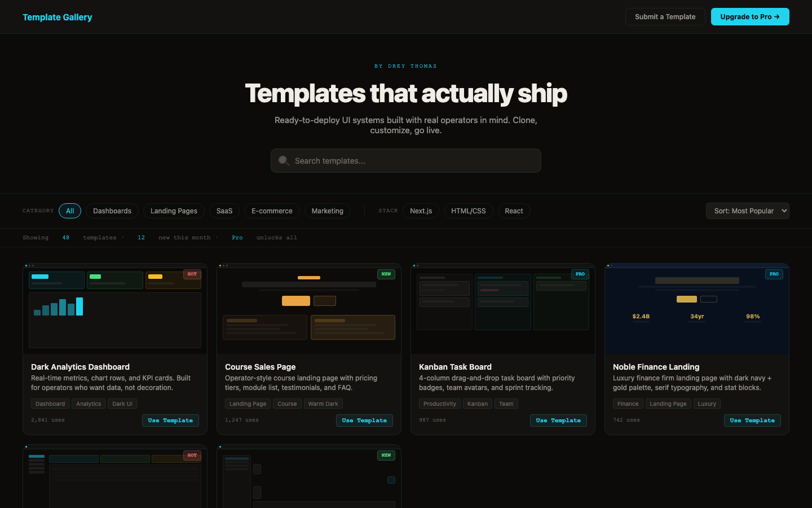
Task: Use the Noble Finance Landing template
Action: (x=752, y=421)
